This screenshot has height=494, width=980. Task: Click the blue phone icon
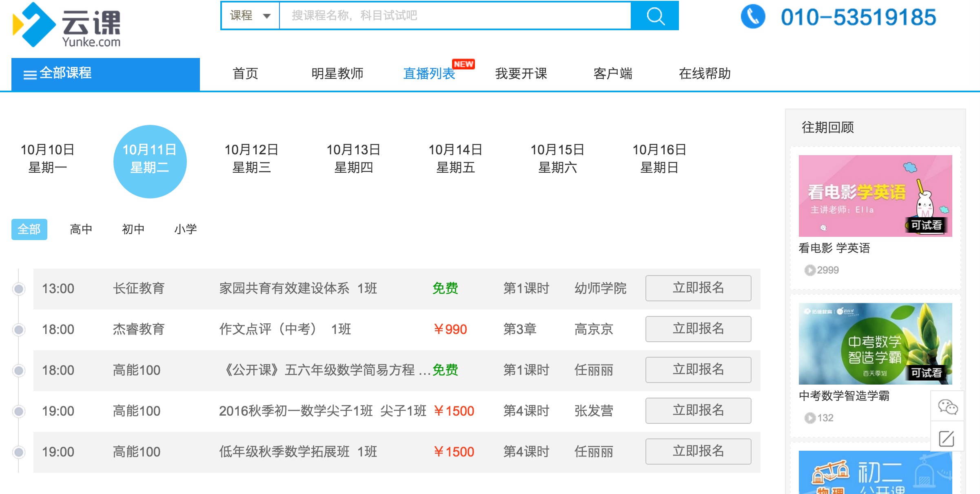(753, 17)
